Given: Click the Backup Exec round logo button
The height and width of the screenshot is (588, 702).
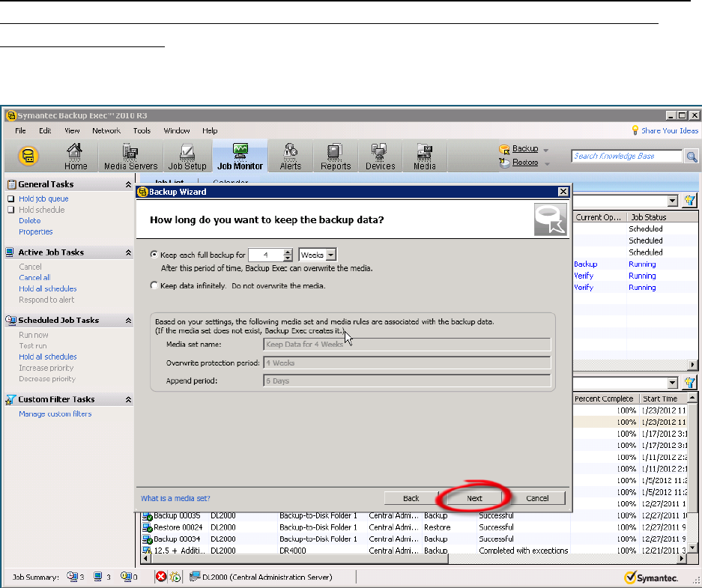Looking at the screenshot, I should pos(28,156).
